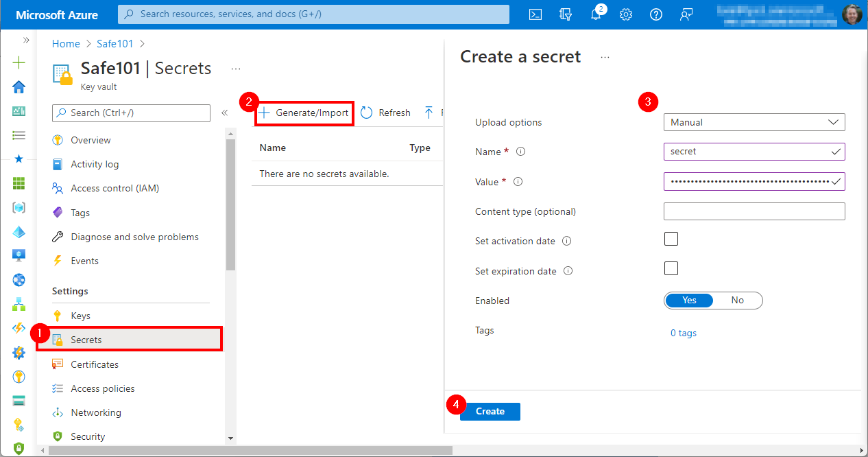Click the secret Name input field
This screenshot has height=457, width=868.
[754, 152]
